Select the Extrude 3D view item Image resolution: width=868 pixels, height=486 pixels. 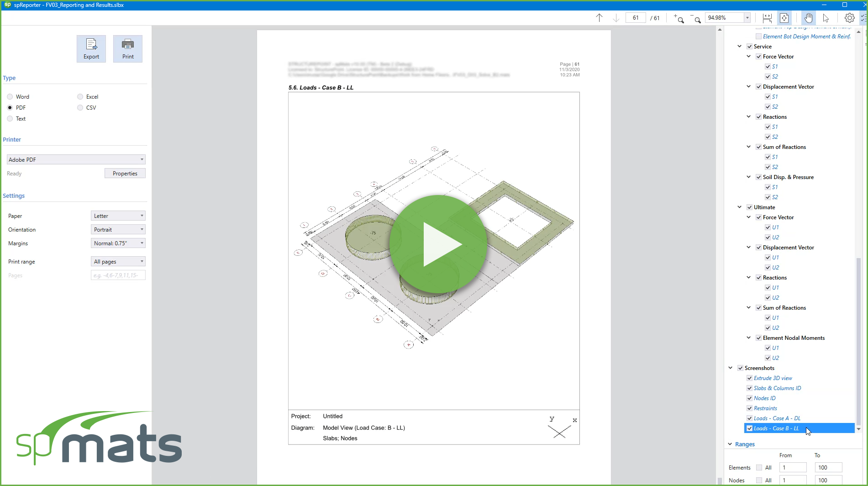click(x=773, y=378)
